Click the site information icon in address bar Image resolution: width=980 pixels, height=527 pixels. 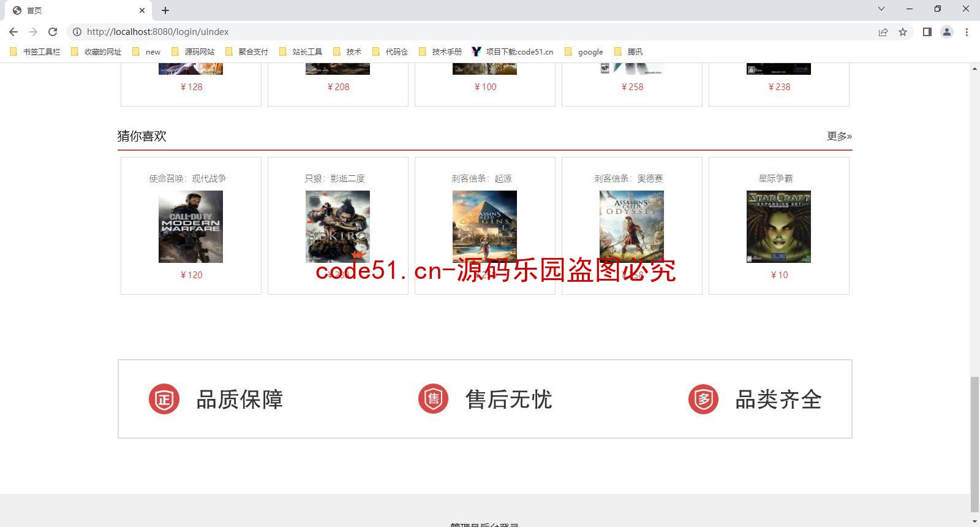tap(77, 32)
